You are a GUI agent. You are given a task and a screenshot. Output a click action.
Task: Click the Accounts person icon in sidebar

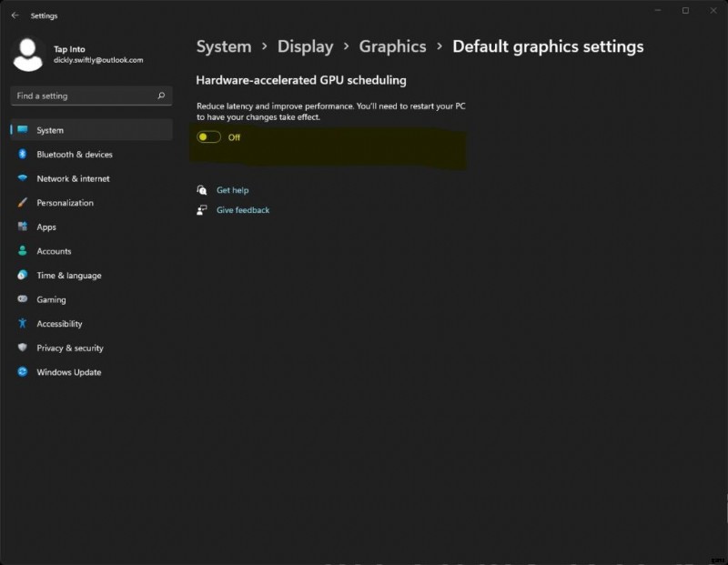[22, 251]
